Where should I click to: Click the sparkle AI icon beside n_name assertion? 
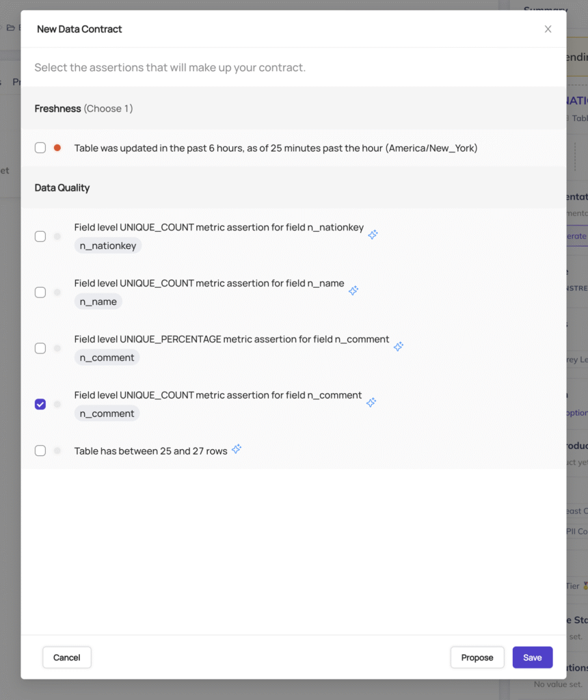pos(354,291)
